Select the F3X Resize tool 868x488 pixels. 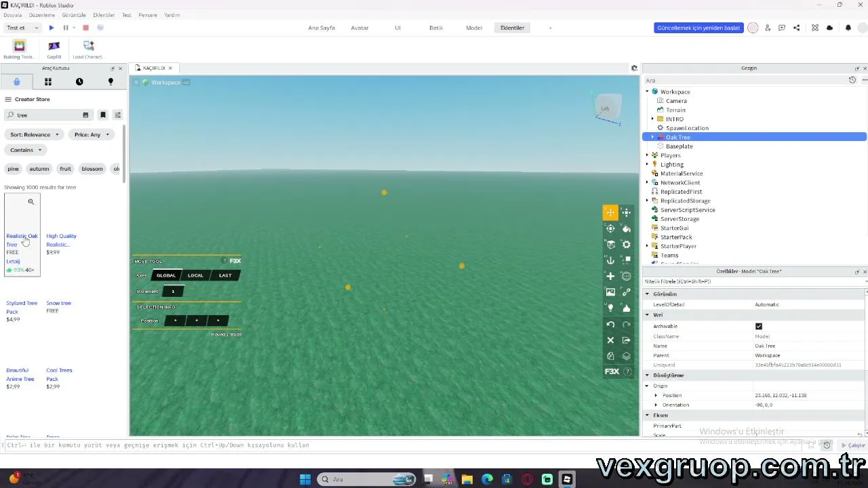pyautogui.click(x=627, y=213)
